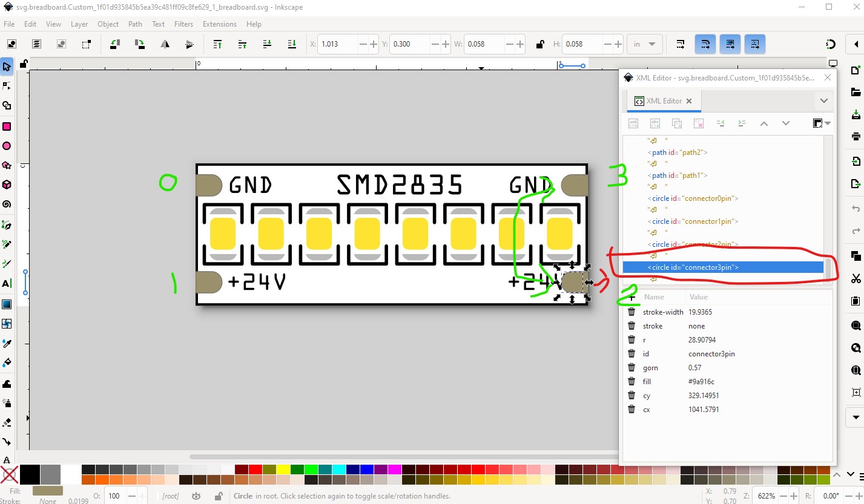Select connector0pin circle node

[x=693, y=198]
